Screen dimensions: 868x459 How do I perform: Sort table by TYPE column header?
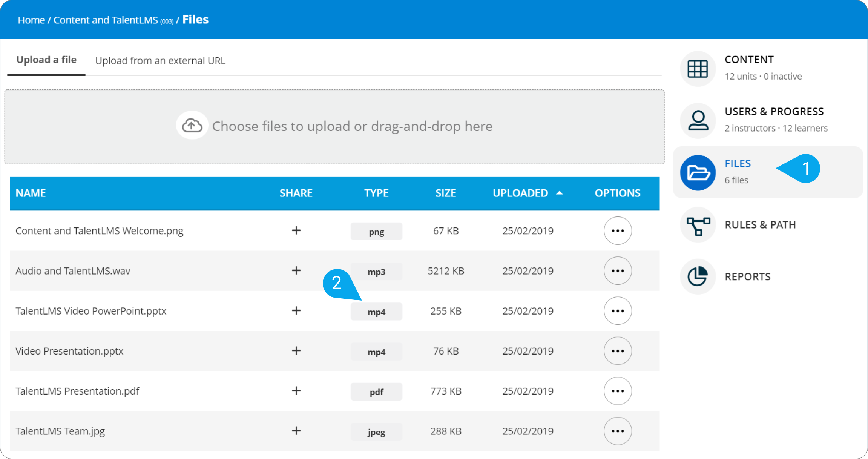(x=376, y=193)
